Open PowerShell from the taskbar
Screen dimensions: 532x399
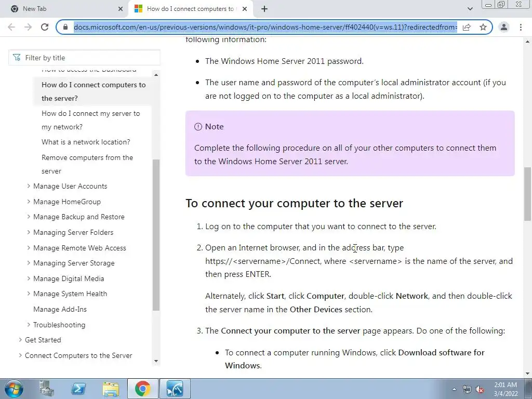[x=78, y=389]
